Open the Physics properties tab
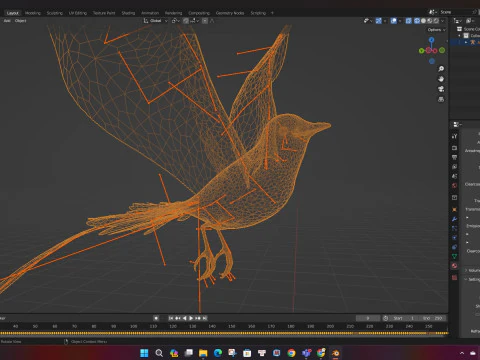480x360 pixels. [454, 238]
